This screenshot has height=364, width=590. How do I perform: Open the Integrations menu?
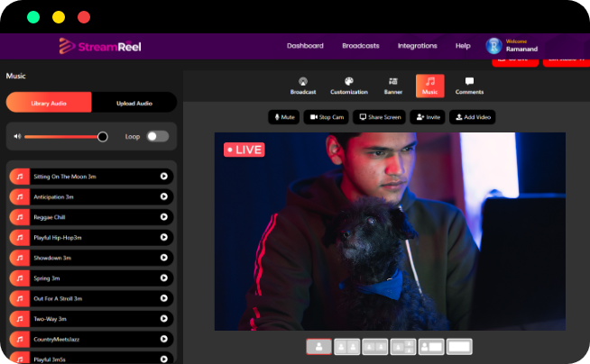coord(417,46)
